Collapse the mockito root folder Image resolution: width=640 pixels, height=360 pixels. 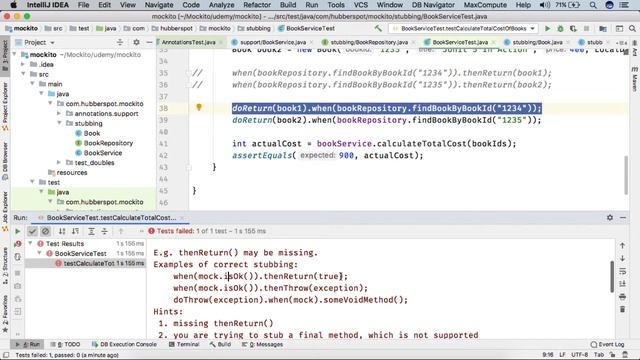pos(15,54)
